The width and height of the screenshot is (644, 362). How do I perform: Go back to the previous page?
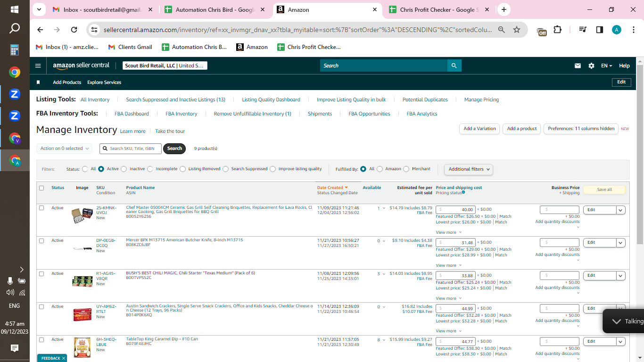40,30
